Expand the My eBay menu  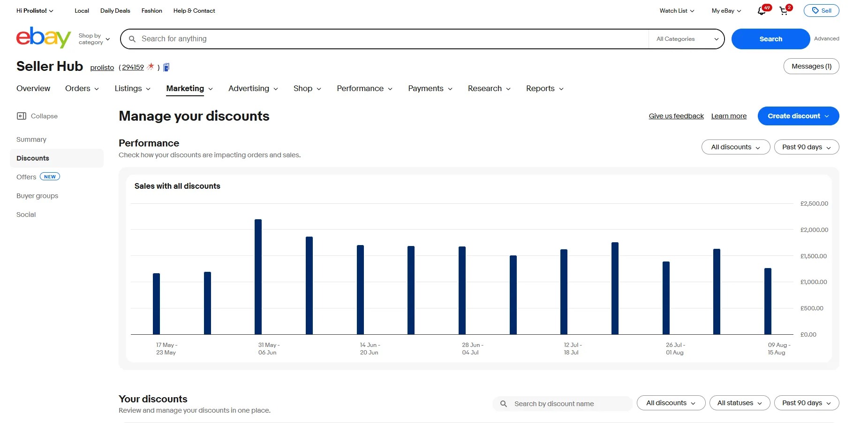[x=726, y=11]
